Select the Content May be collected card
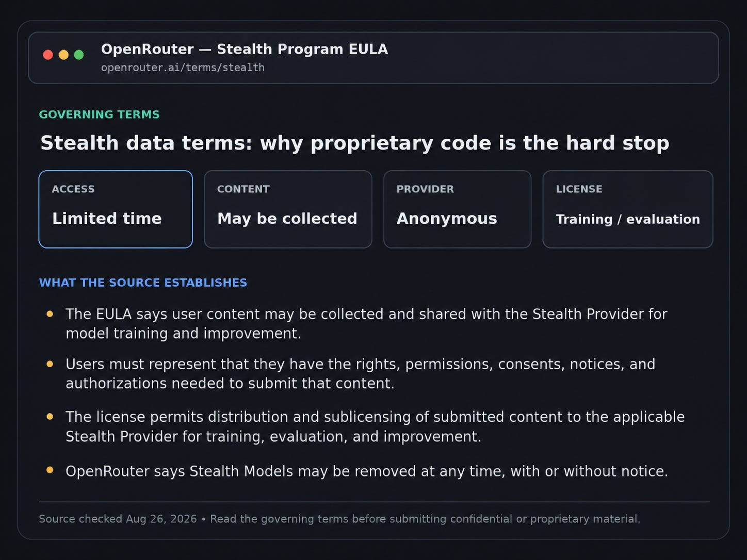This screenshot has width=747, height=560. (288, 209)
